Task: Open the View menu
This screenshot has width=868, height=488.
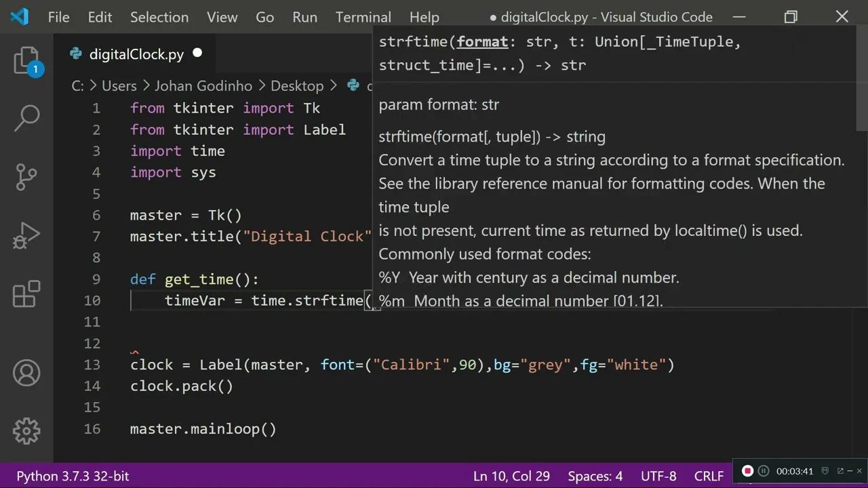Action: (222, 17)
